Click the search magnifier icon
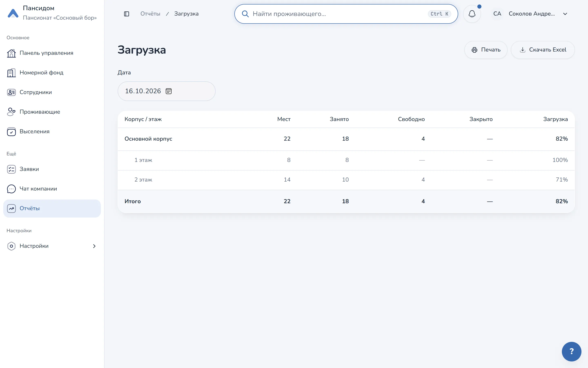 click(245, 14)
